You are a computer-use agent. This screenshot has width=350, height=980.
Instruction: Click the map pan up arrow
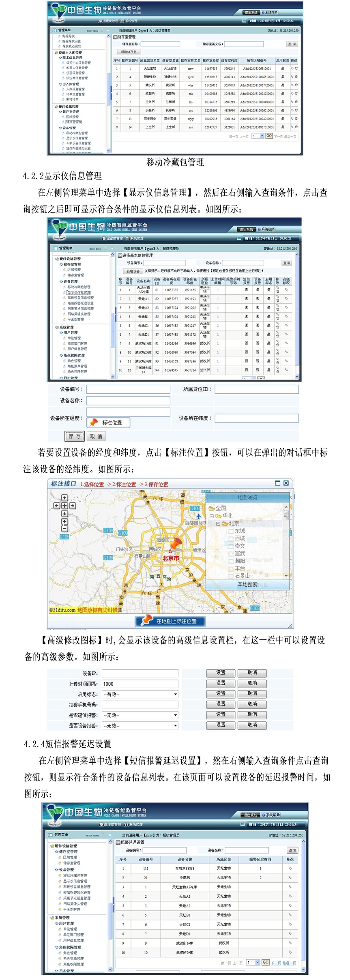64,498
